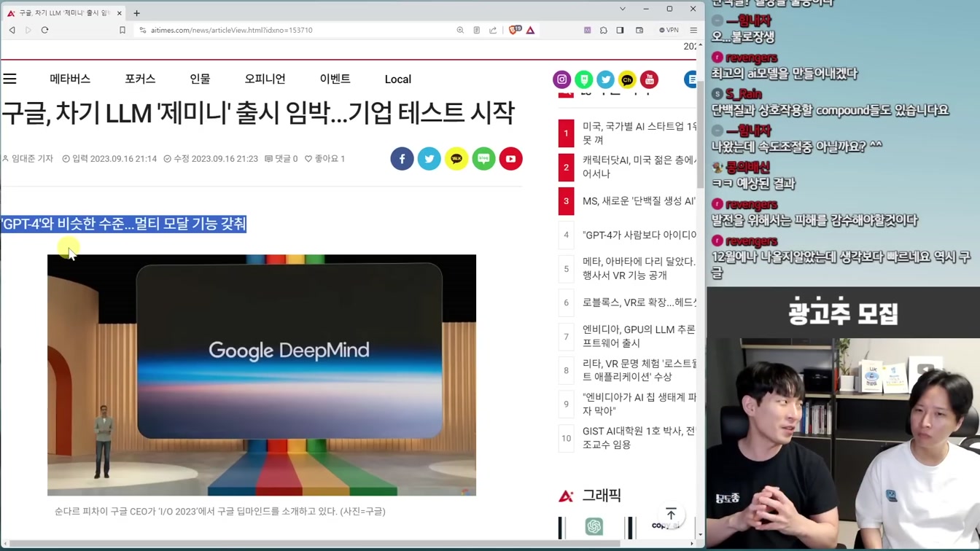
Task: Open the browser main hamburger menu
Action: coord(693,31)
